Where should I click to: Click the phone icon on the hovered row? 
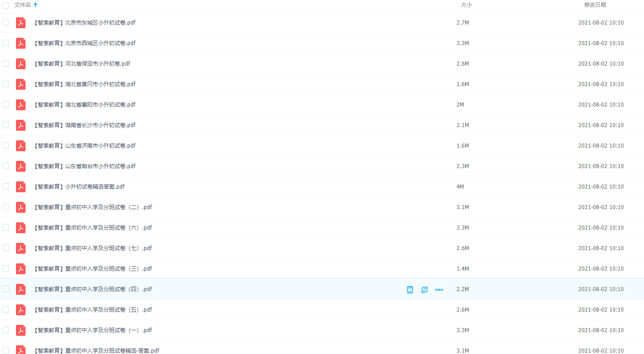click(410, 289)
